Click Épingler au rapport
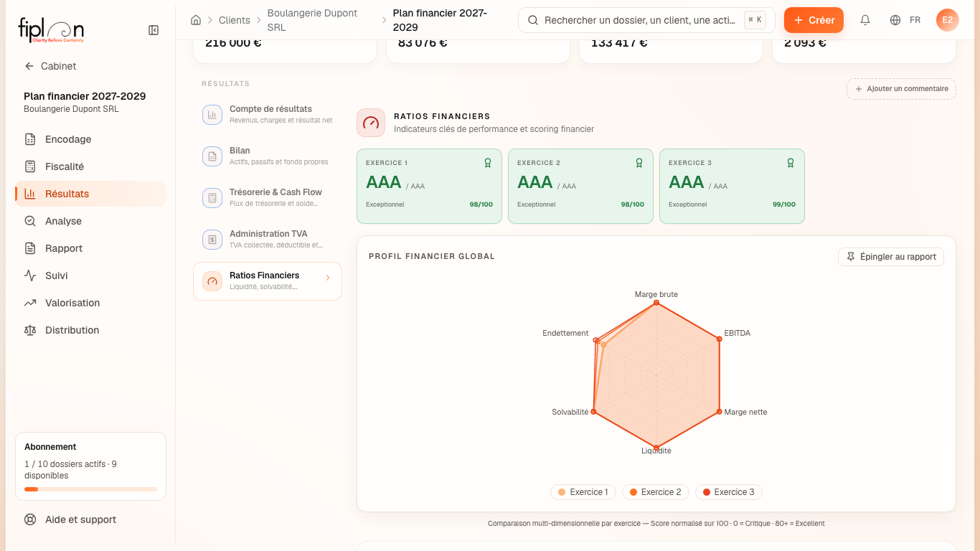The width and height of the screenshot is (980, 551). [891, 257]
